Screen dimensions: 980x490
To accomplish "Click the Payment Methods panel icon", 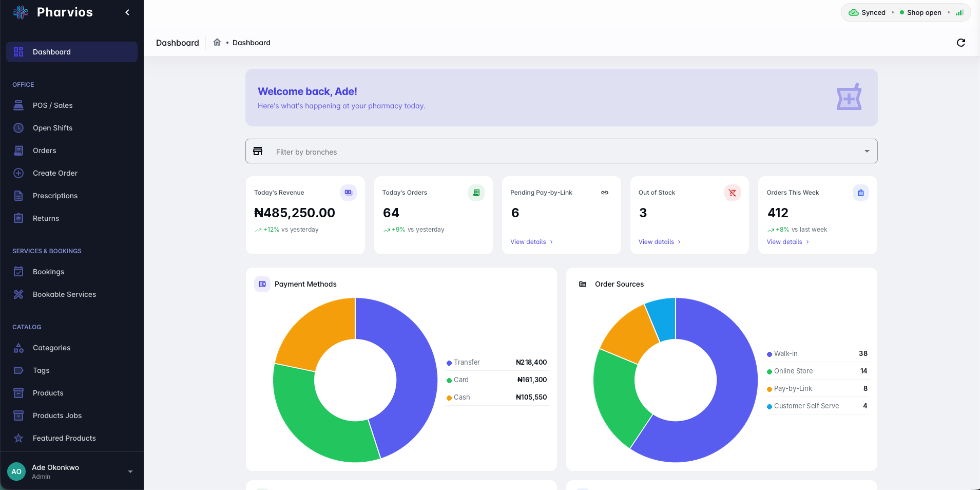I will [262, 284].
